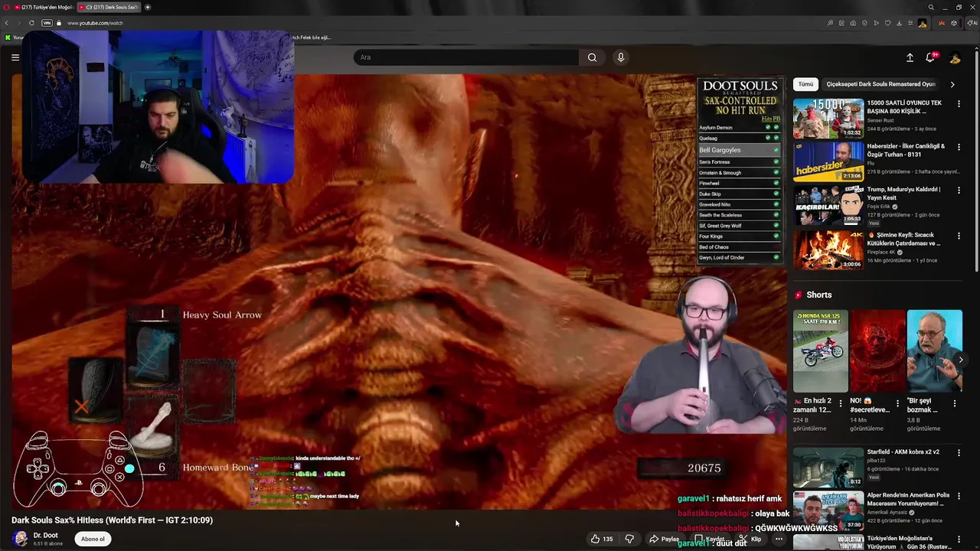Click the Dr. Doot channel avatar

point(20,539)
